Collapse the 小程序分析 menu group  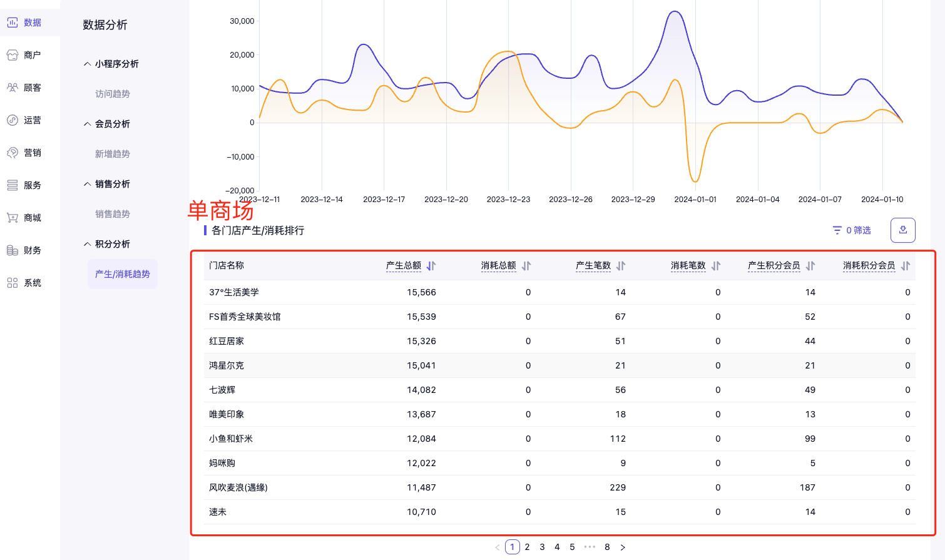pos(88,64)
